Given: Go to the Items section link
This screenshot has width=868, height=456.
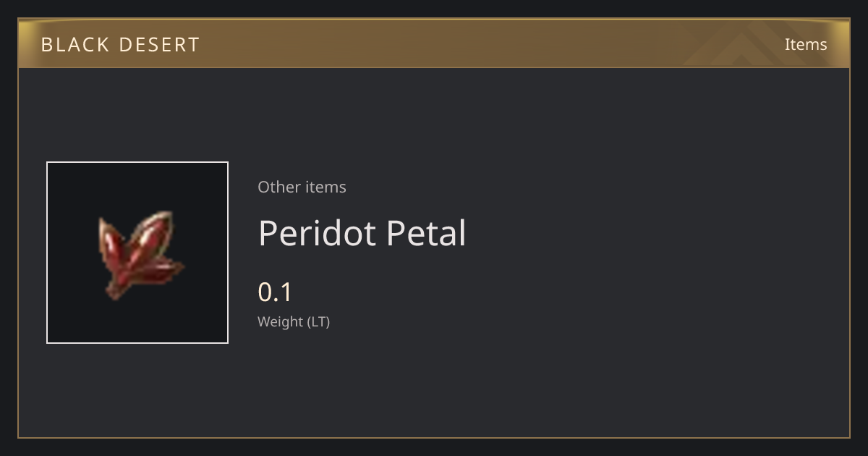Looking at the screenshot, I should [x=806, y=44].
